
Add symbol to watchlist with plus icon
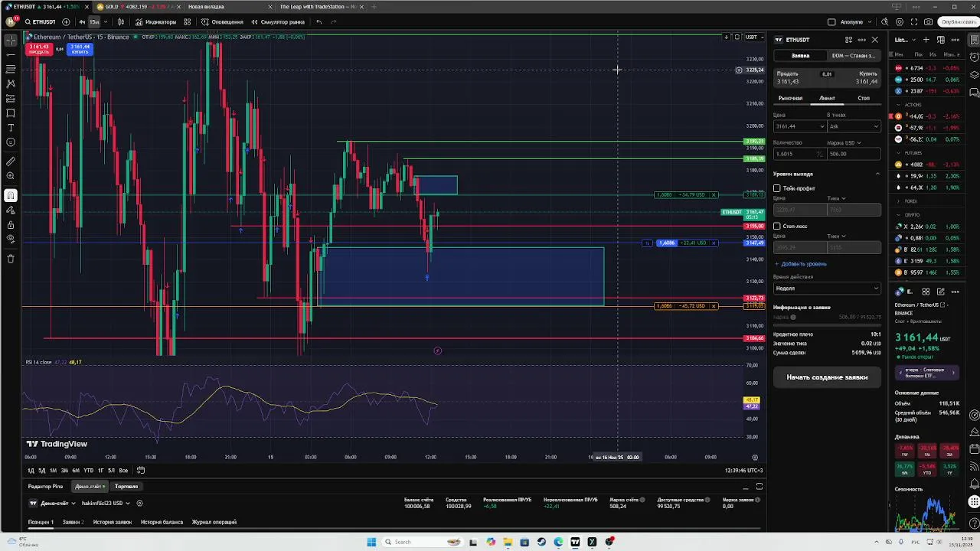pos(926,40)
